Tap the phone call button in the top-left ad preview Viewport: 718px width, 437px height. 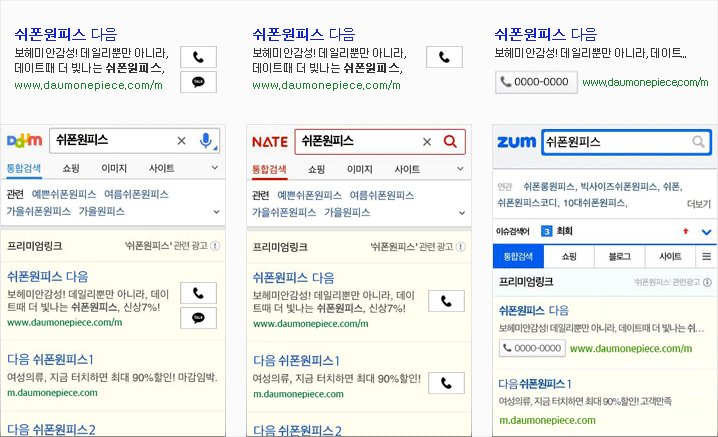point(198,57)
